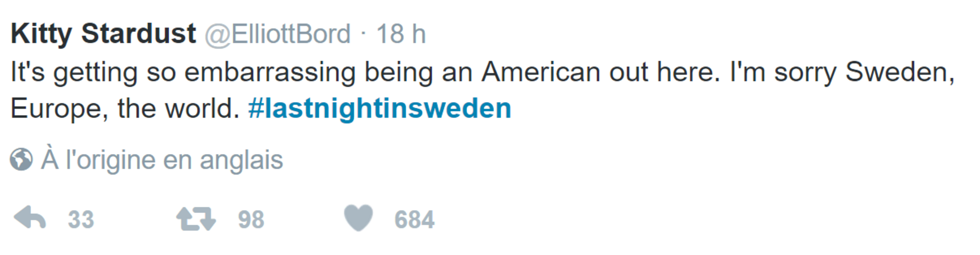Retweet Kitty Stardust's tweet
The height and width of the screenshot is (255, 980).
click(196, 219)
